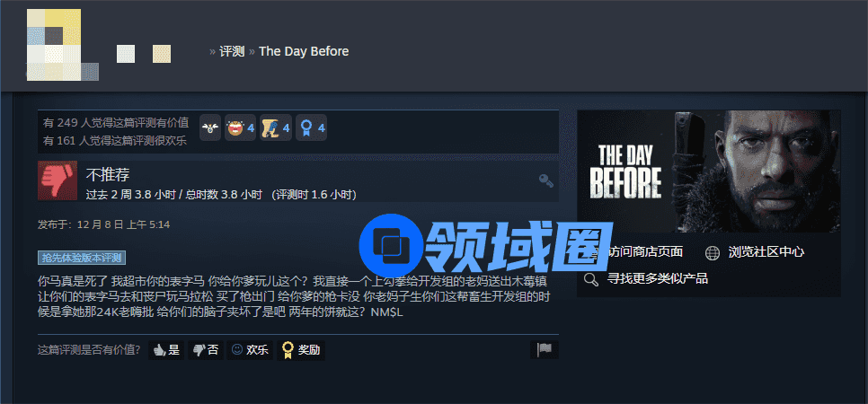Click the first winged award badge
Screen dimensions: 868x404
[209, 127]
